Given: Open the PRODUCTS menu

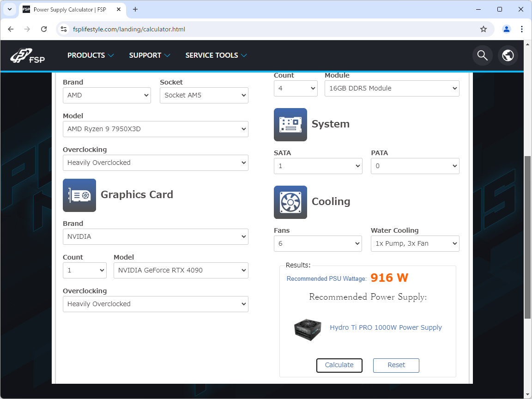Looking at the screenshot, I should 91,55.
